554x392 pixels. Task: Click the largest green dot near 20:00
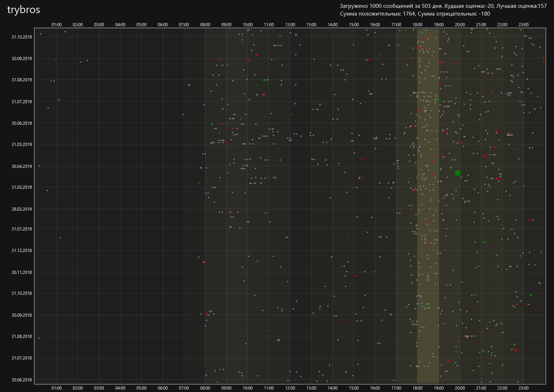pyautogui.click(x=457, y=173)
